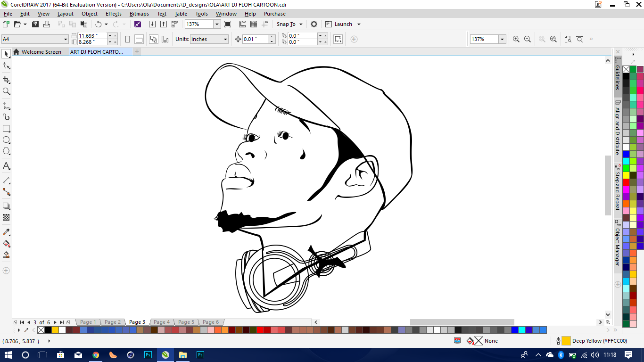Image resolution: width=644 pixels, height=362 pixels.
Task: Open the 137% zoom level dropdown
Action: tap(216, 24)
